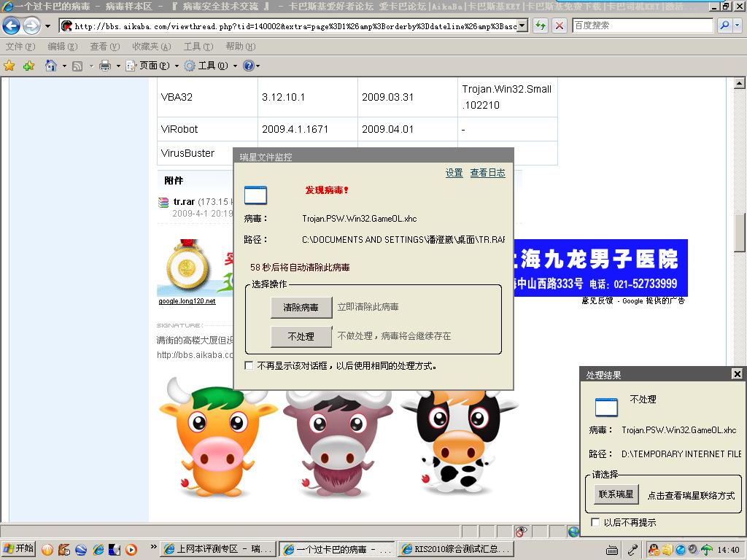Expand the Home button dropdown arrow

64,66
